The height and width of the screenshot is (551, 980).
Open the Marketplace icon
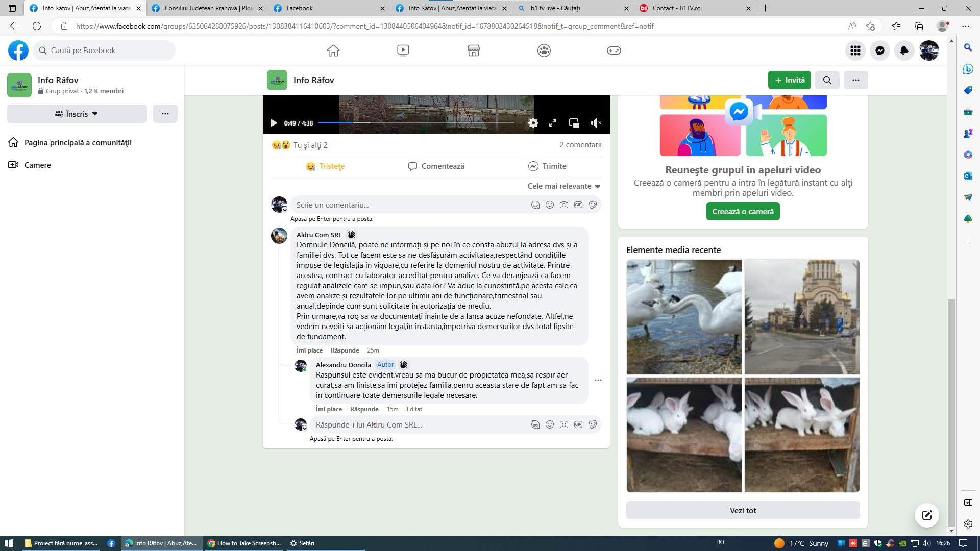click(473, 51)
